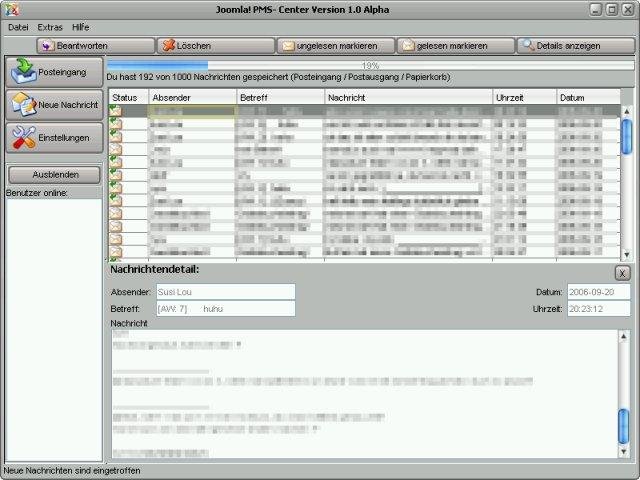Sort messages by Uhrzeit column header
The height and width of the screenshot is (480, 640).
pos(524,98)
